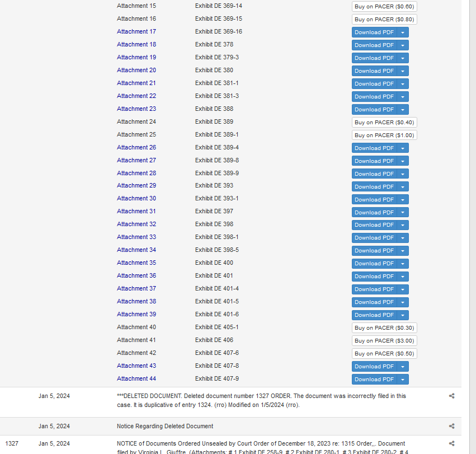Select the 'Exhibit DE 401-6' description
The width and height of the screenshot is (476, 454).
tap(217, 314)
